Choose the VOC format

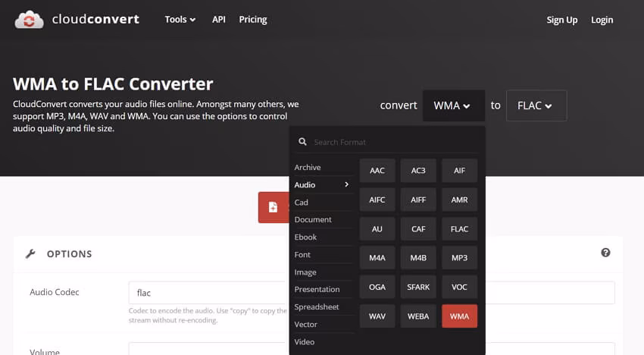tap(460, 287)
